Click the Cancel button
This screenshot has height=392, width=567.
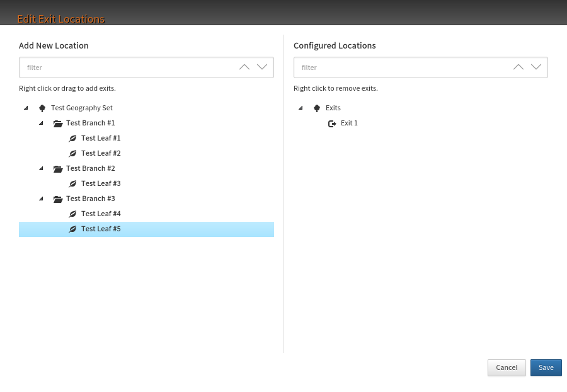(x=507, y=367)
